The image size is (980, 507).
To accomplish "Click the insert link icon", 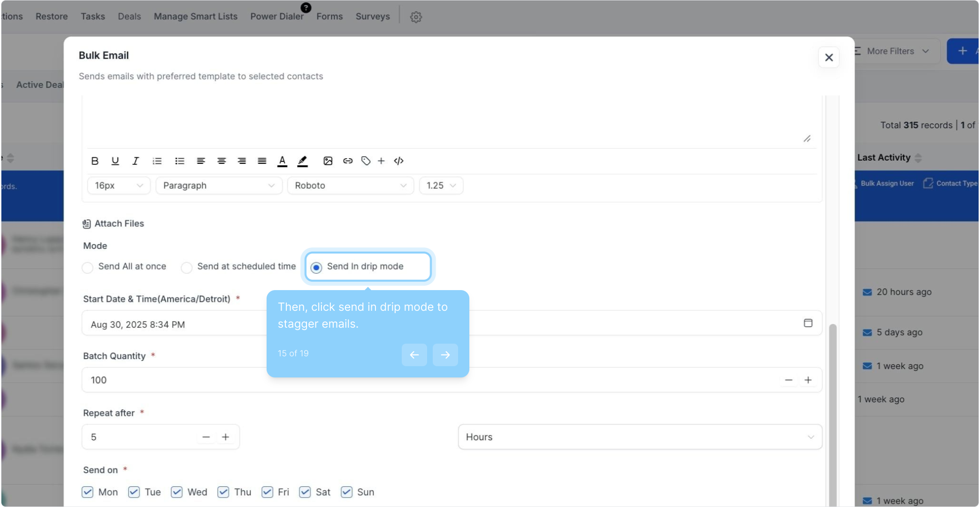I will (347, 161).
